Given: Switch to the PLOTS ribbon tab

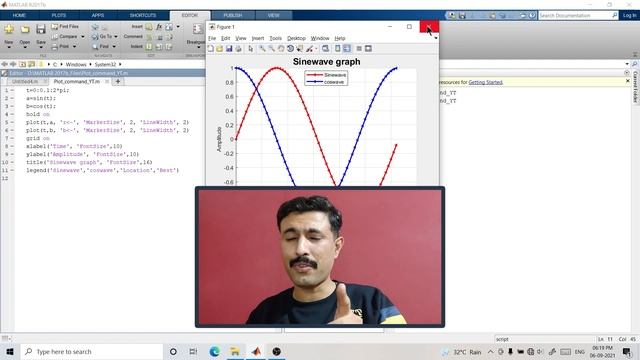Looking at the screenshot, I should (x=59, y=16).
